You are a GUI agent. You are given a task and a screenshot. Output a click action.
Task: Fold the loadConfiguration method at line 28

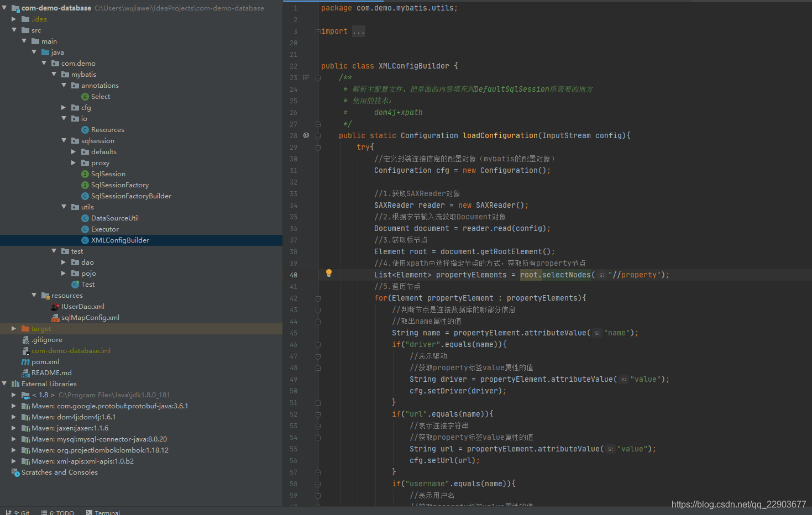(318, 136)
